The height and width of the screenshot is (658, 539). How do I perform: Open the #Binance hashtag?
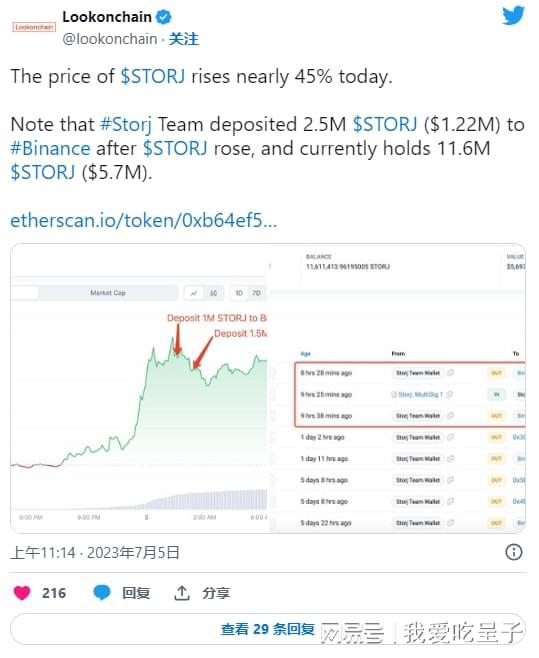click(50, 149)
